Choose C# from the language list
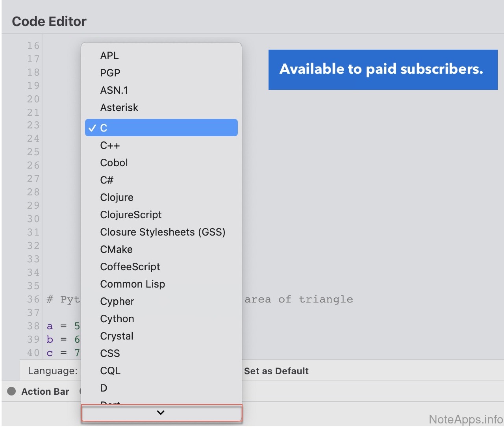Viewport: 504px width, 427px height. point(107,180)
